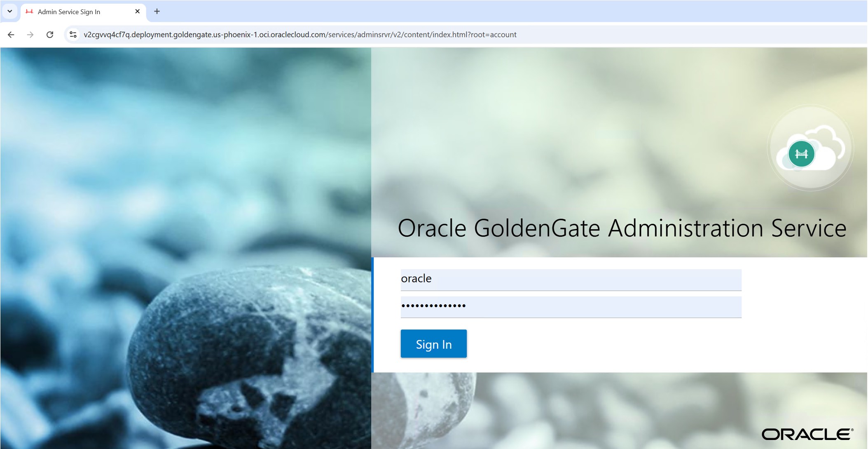Click the Oracle logo at bottom right
The image size is (868, 449).
(x=807, y=434)
